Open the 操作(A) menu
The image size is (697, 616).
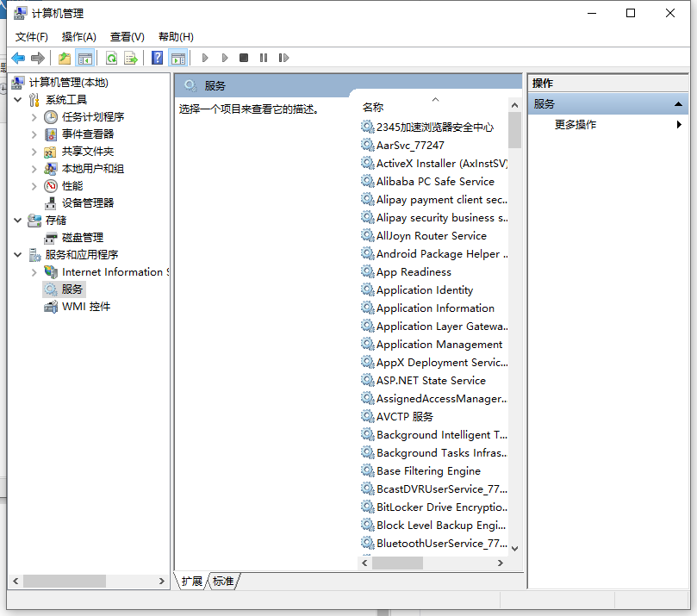[78, 36]
